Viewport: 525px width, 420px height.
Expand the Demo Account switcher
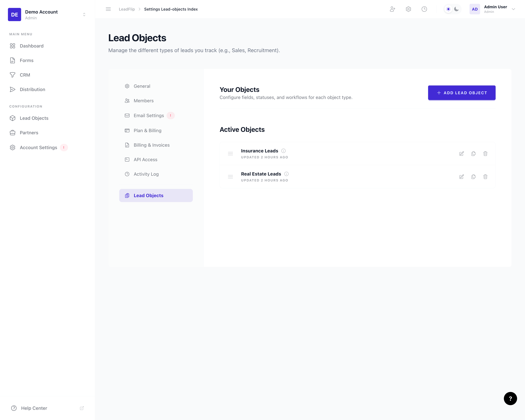[84, 15]
